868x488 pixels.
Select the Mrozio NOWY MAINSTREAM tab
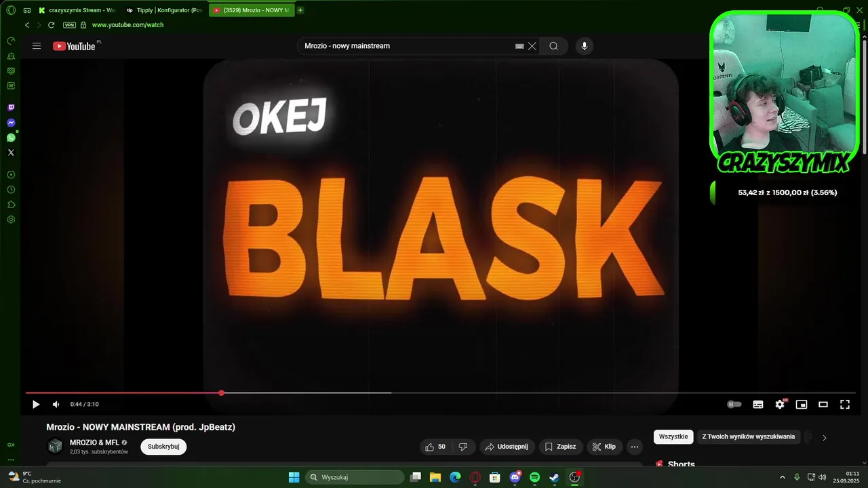pyautogui.click(x=251, y=10)
